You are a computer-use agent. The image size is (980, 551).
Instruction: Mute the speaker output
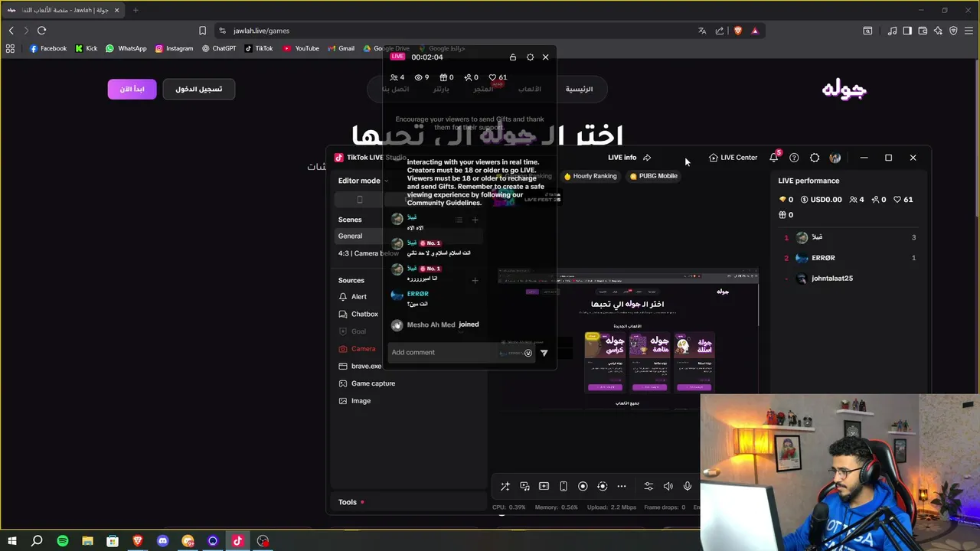pos(668,486)
